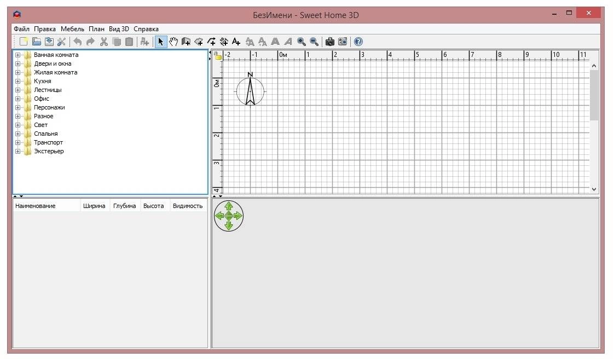Create a new home with the New icon
The width and height of the screenshot is (614, 364).
[24, 42]
